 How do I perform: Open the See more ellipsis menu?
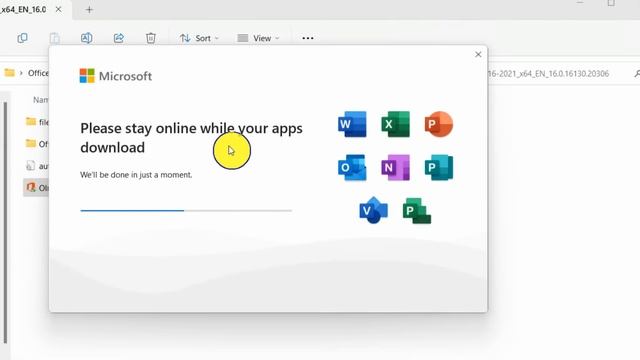308,38
